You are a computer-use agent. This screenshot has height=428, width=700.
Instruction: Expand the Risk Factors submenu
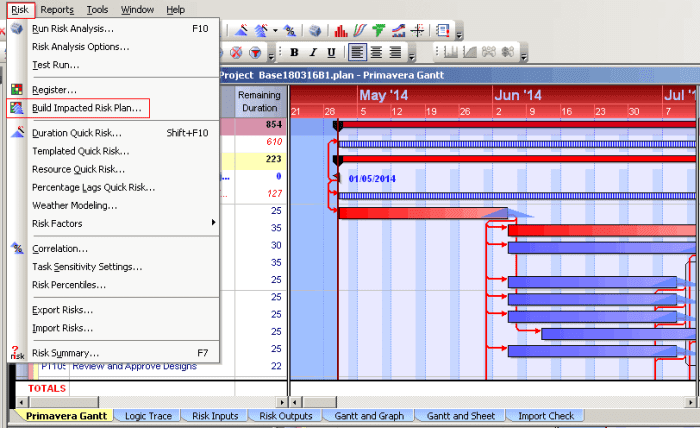113,224
